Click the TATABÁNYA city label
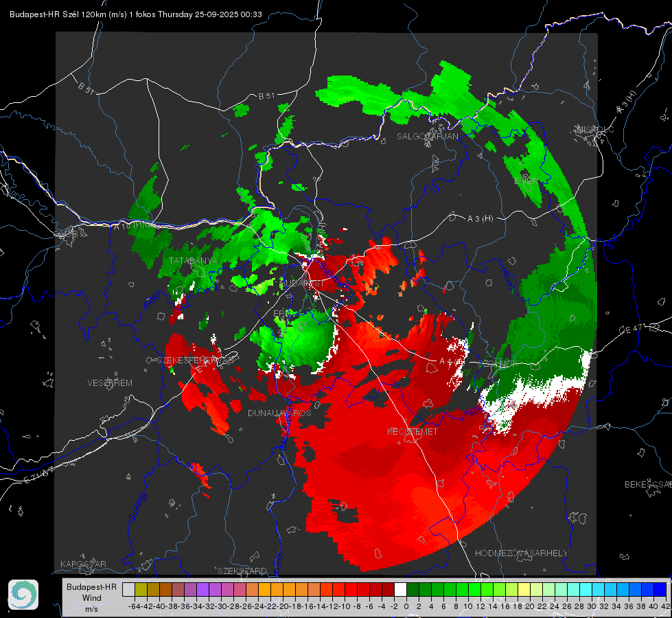 coord(193,260)
